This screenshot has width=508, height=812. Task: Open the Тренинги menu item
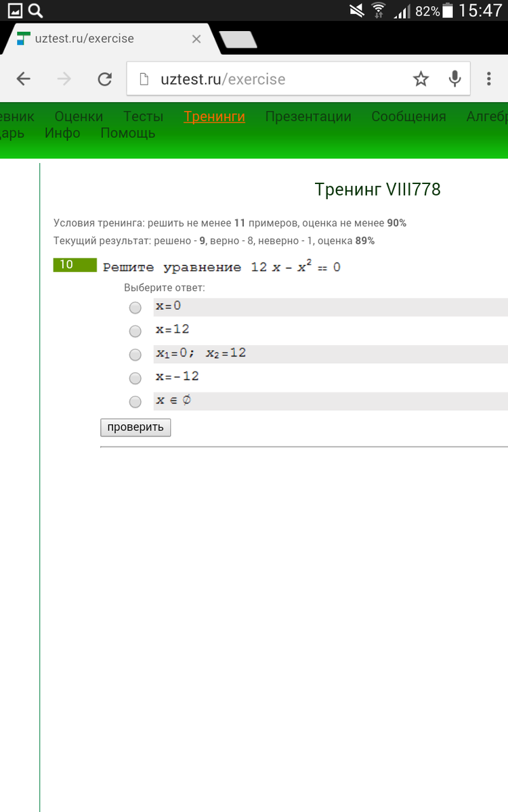tap(214, 116)
